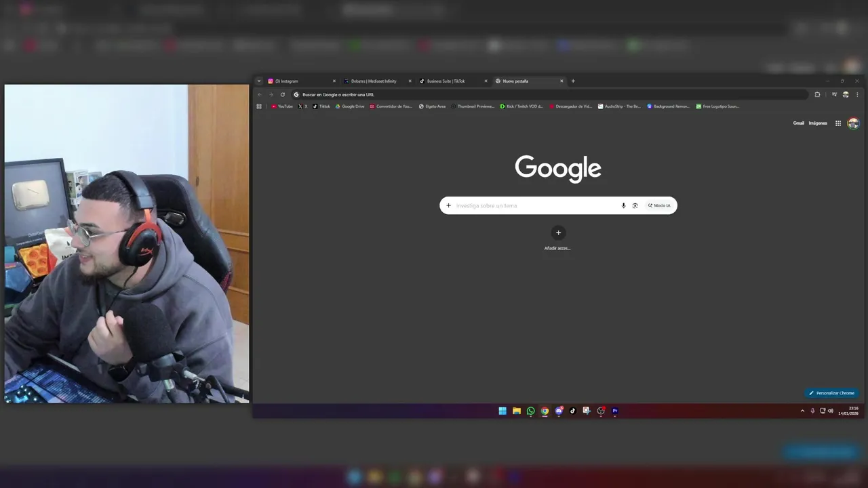Close the Business Suite | TikTok tab
Image resolution: width=868 pixels, height=488 pixels.
486,81
